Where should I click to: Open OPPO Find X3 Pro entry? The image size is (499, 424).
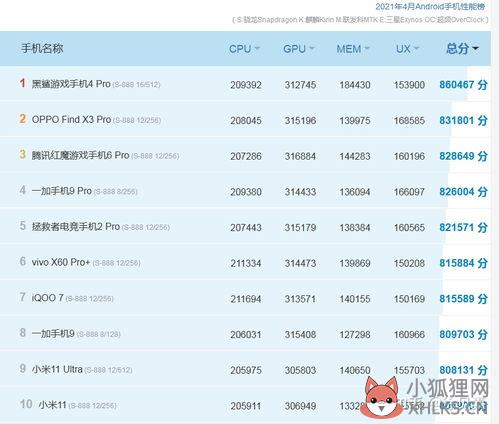coord(71,120)
